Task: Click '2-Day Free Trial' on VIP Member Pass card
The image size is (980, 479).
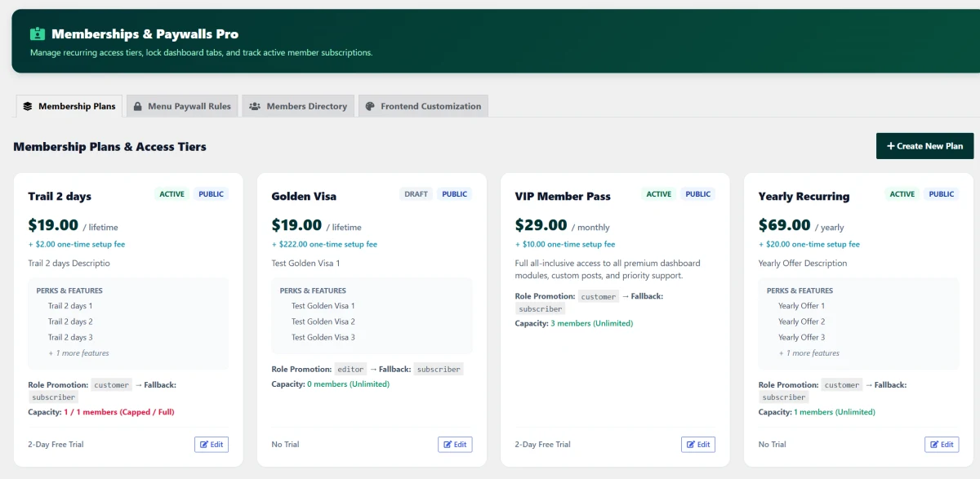Action: [x=542, y=445]
